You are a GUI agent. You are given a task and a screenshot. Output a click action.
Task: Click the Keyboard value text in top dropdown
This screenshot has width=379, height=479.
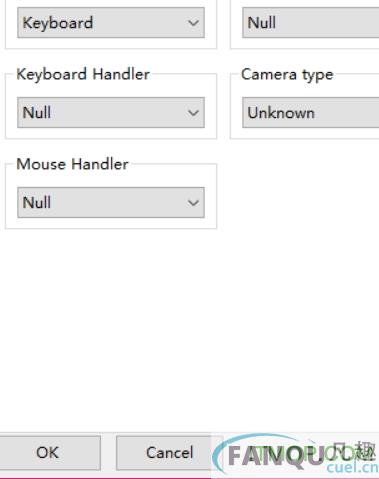(x=58, y=23)
